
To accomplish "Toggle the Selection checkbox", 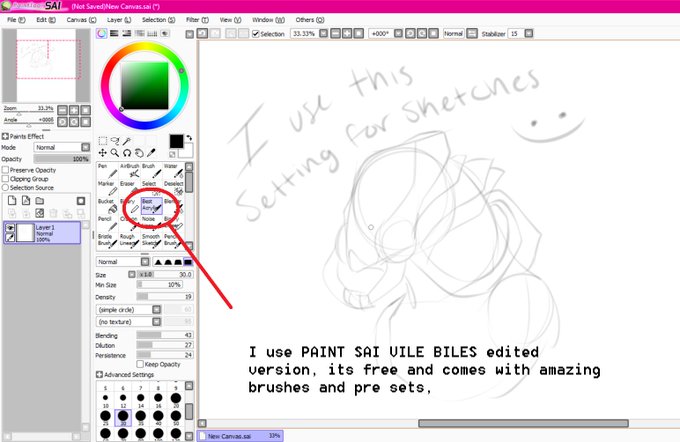I will pos(256,33).
